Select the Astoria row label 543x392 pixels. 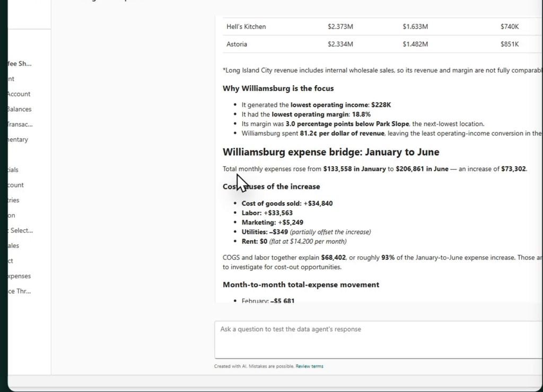pyautogui.click(x=237, y=44)
